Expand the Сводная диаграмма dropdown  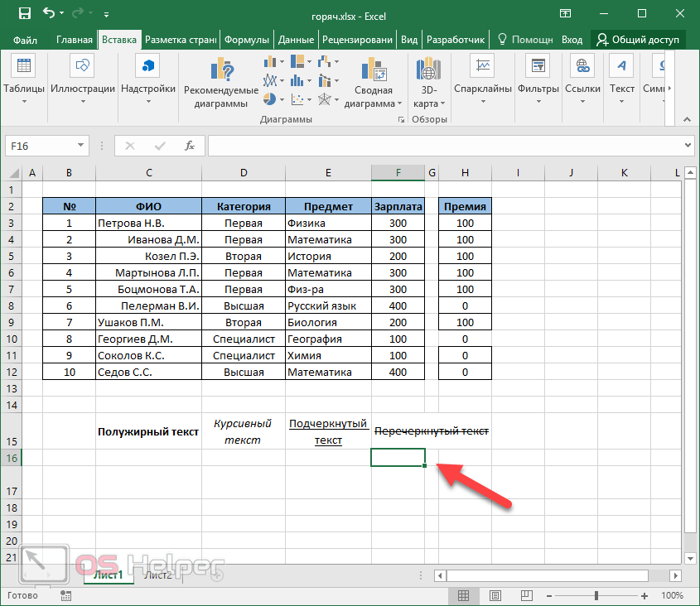click(x=398, y=104)
